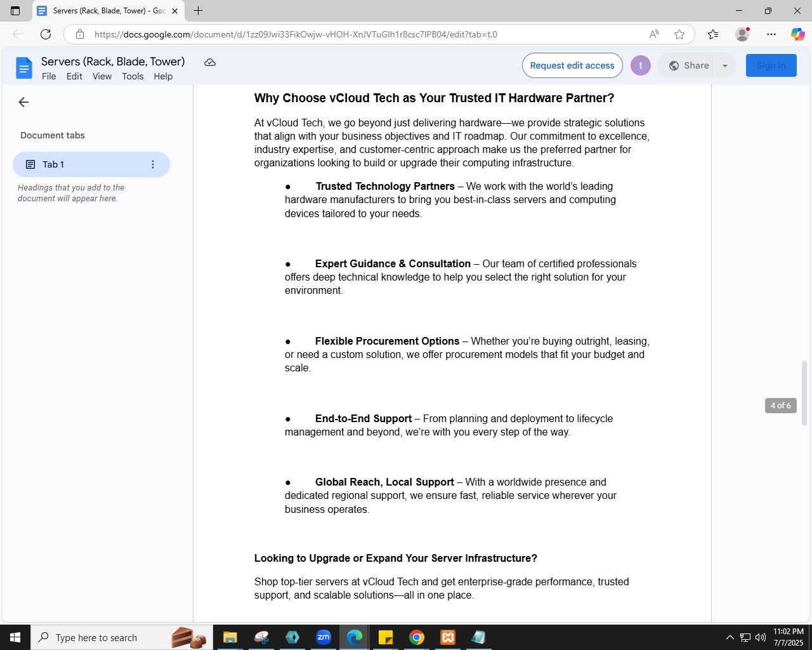Screen dimensions: 812x650
Task: Click the Google Docs home icon
Action: 23,68
